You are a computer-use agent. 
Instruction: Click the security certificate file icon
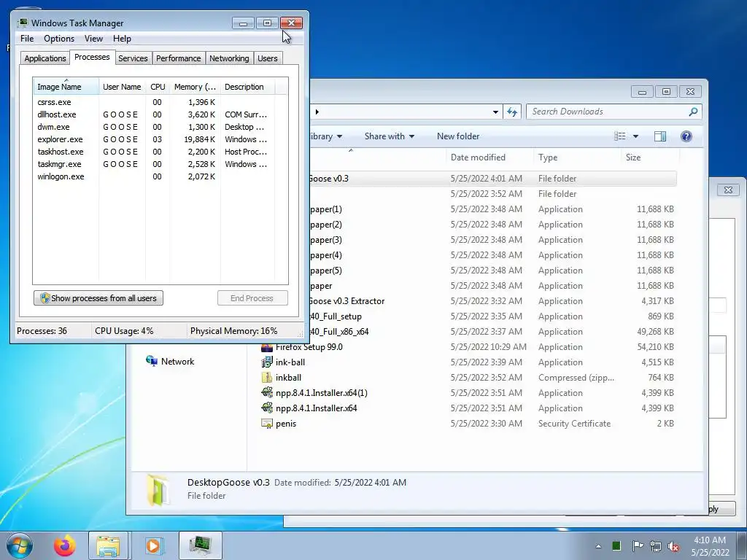(267, 424)
